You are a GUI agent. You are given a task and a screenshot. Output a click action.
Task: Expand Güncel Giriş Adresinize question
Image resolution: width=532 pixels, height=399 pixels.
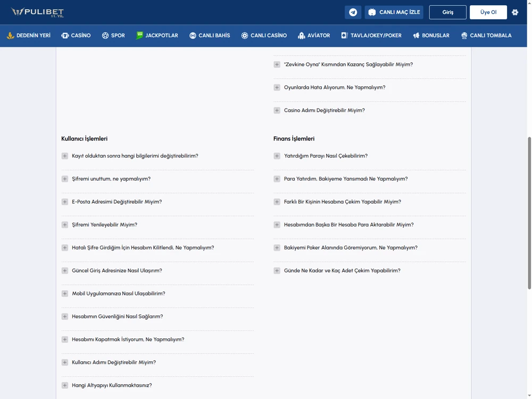[x=65, y=270]
